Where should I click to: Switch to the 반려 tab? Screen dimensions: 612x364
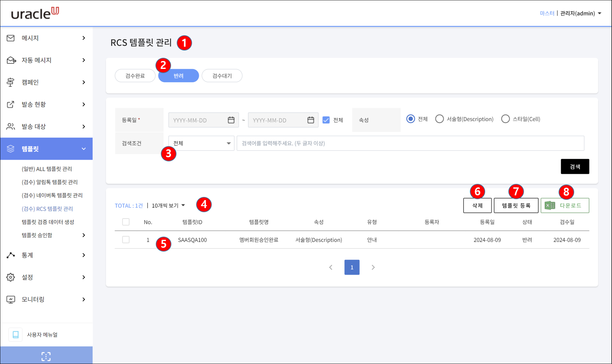pyautogui.click(x=179, y=76)
